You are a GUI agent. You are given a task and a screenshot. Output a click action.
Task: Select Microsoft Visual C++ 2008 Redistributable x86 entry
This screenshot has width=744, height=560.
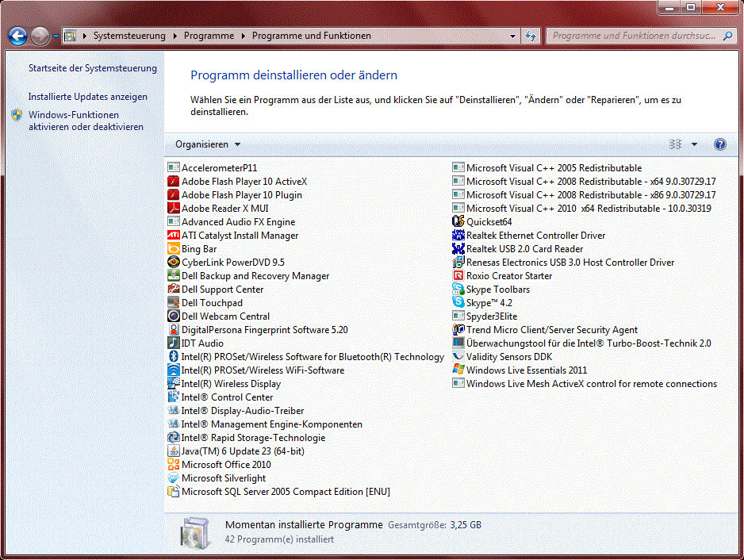pos(584,194)
